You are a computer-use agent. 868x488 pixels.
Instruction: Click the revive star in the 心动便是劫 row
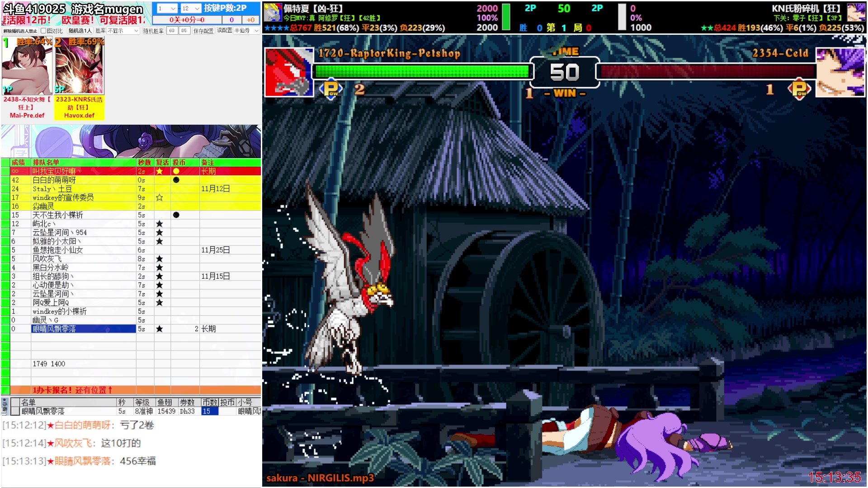point(160,285)
